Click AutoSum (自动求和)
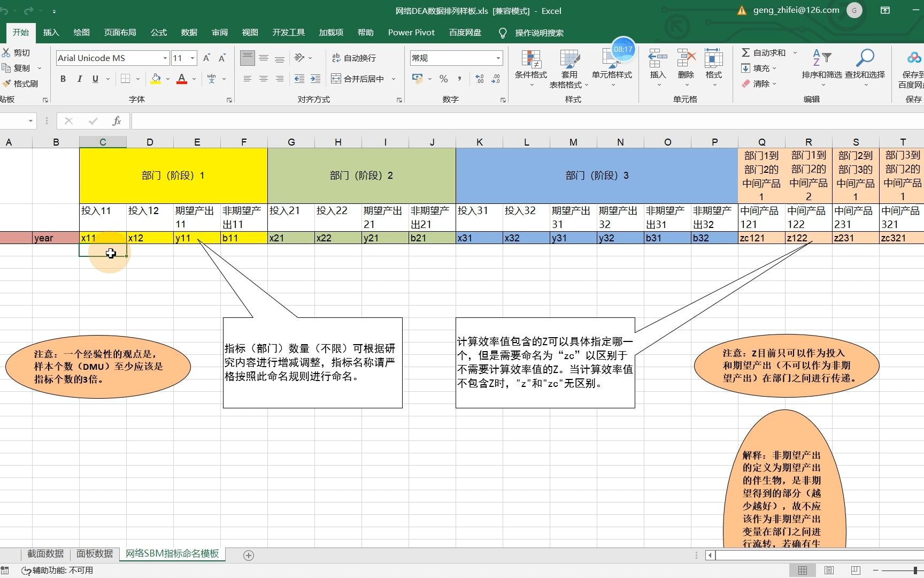Screen dimensions: 924x578 (x=764, y=52)
